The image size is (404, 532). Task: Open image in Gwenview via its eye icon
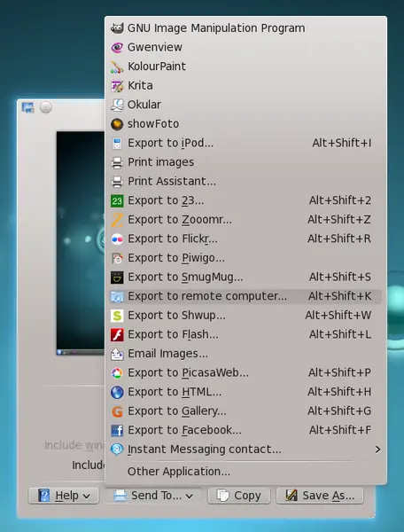click(x=117, y=47)
